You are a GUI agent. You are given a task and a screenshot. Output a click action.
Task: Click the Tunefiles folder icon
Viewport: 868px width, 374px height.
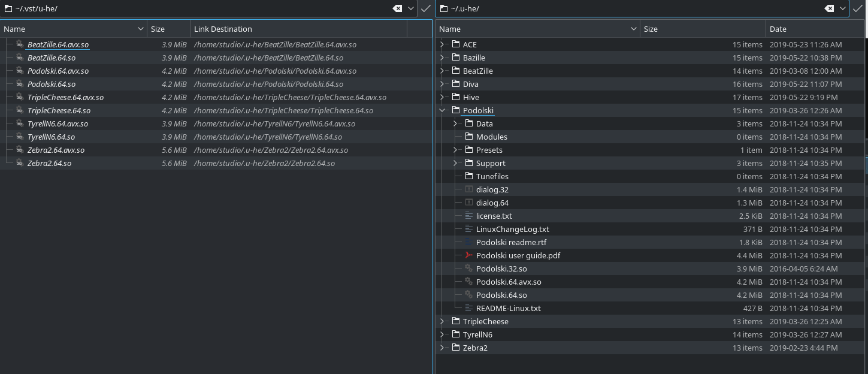[x=469, y=176]
